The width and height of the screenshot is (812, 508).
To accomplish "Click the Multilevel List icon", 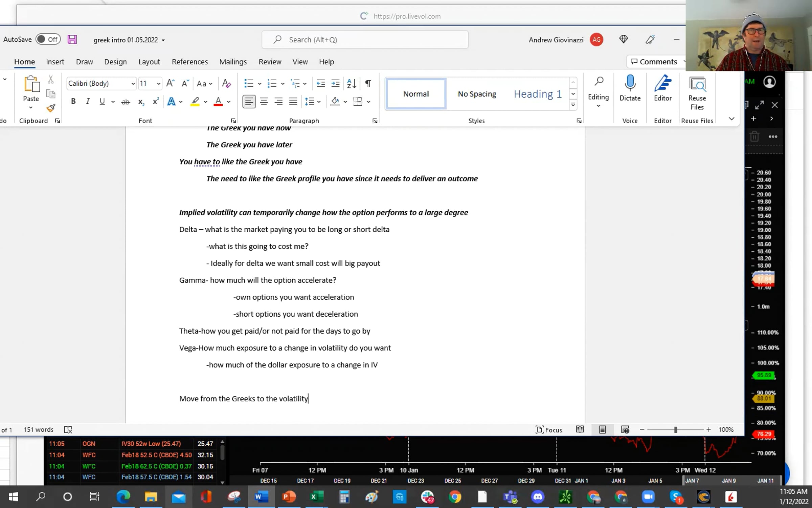I will [x=295, y=83].
